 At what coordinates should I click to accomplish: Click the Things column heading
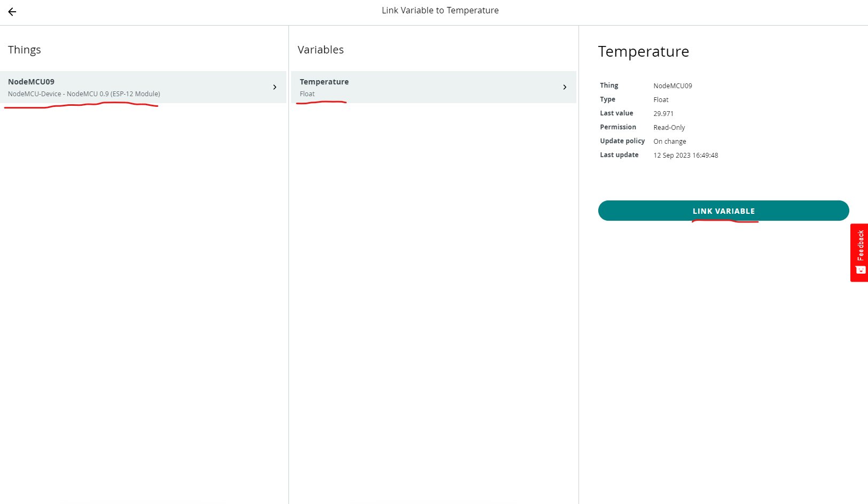(25, 50)
